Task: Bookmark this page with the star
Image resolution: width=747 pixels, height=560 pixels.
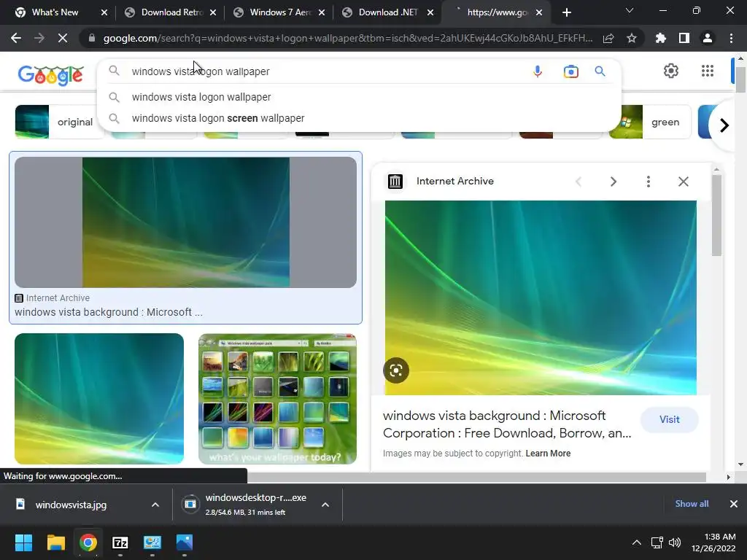Action: tap(632, 38)
